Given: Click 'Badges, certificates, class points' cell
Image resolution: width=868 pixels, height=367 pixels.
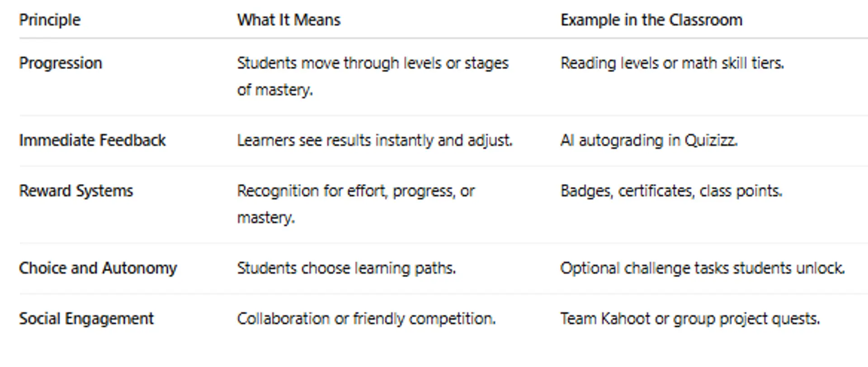Looking at the screenshot, I should [671, 191].
